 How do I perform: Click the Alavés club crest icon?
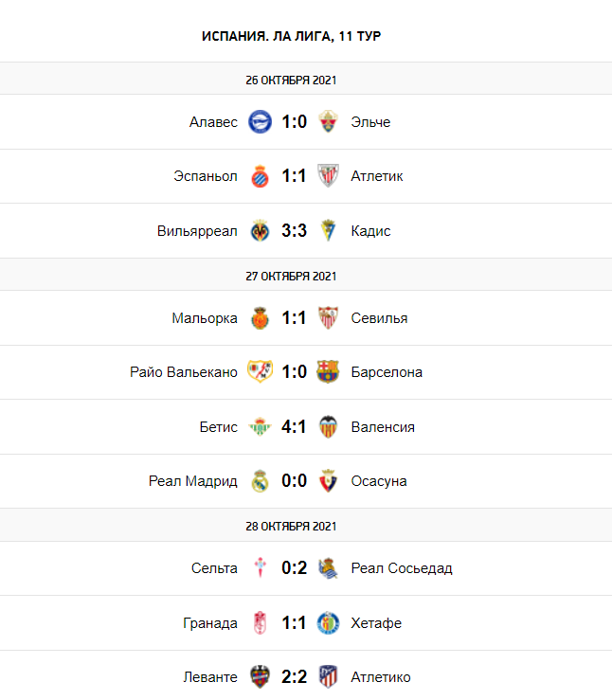click(x=260, y=121)
